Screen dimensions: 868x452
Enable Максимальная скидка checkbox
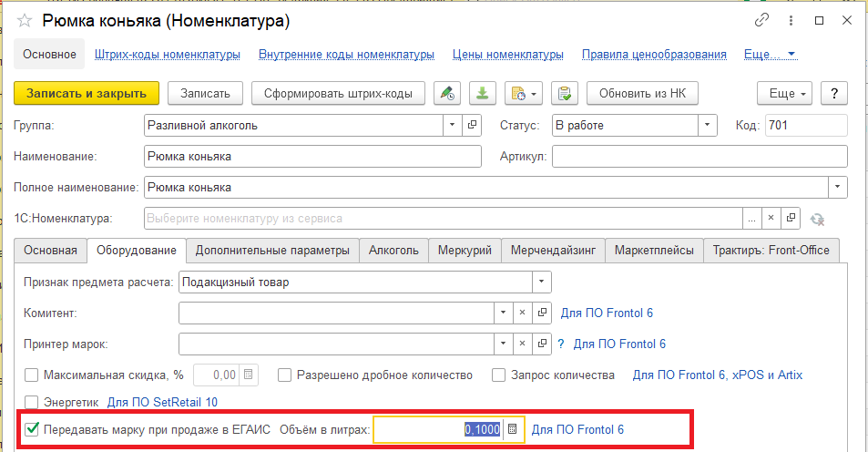pyautogui.click(x=32, y=375)
